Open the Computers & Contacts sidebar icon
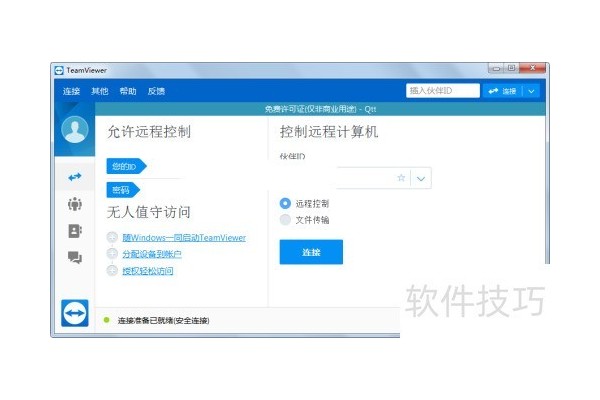 tap(75, 231)
